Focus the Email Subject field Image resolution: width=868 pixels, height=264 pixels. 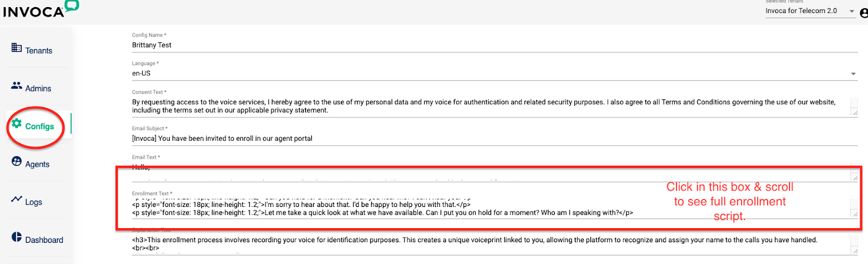(488, 139)
